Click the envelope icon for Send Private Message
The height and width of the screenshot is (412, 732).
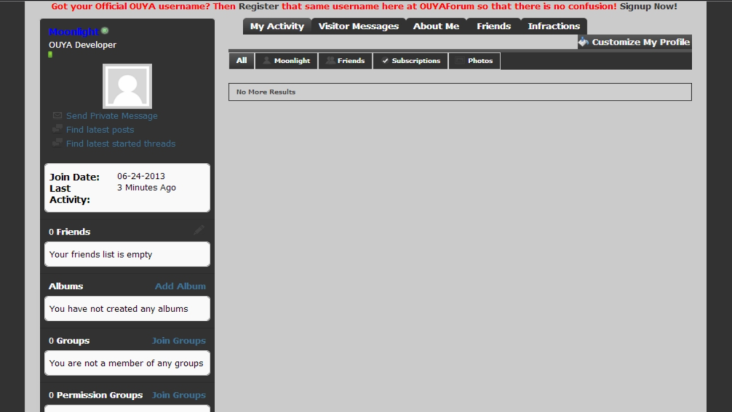click(57, 115)
